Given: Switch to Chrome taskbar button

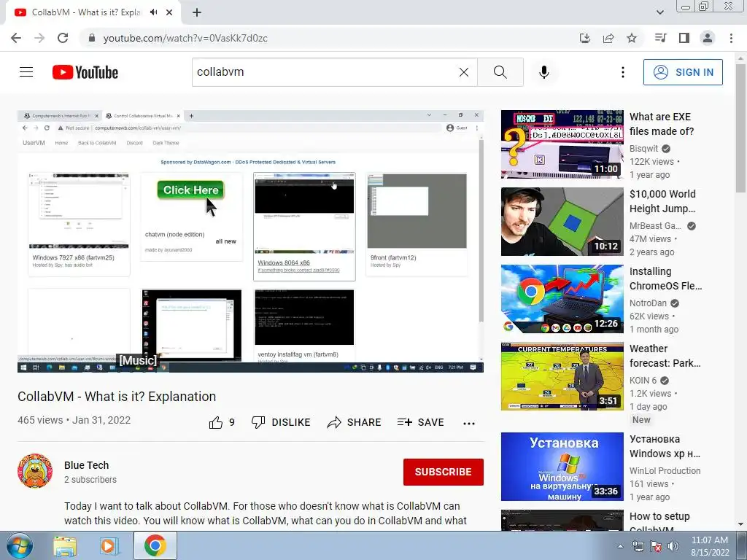Looking at the screenshot, I should [x=155, y=545].
